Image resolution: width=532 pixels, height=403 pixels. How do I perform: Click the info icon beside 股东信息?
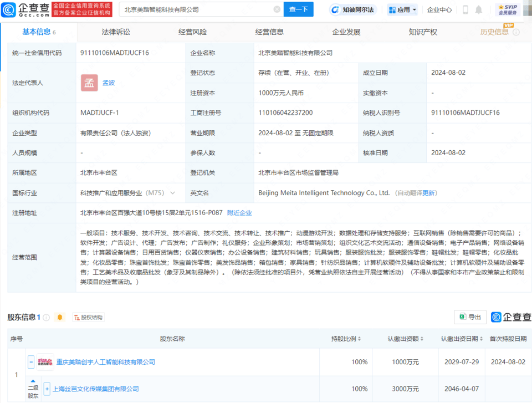pos(47,318)
